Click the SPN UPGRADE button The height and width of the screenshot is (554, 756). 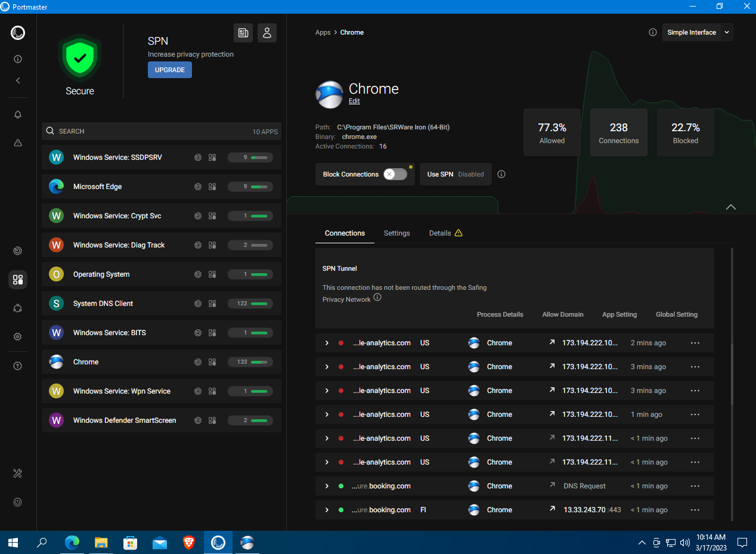click(170, 70)
